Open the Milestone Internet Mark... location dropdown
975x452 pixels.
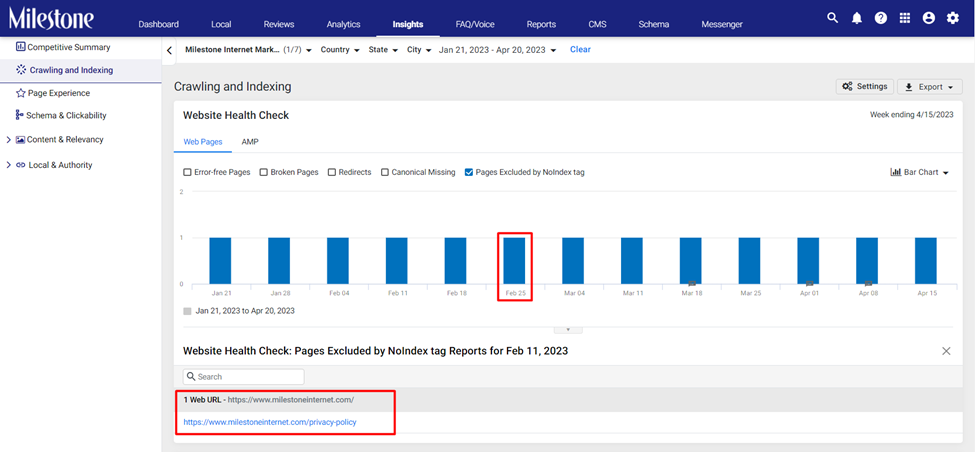[x=248, y=50]
